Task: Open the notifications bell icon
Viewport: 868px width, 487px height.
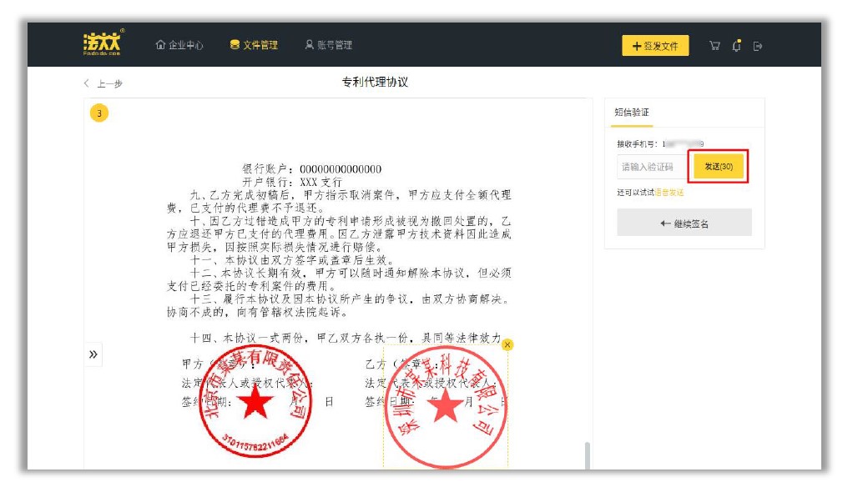Action: click(737, 46)
